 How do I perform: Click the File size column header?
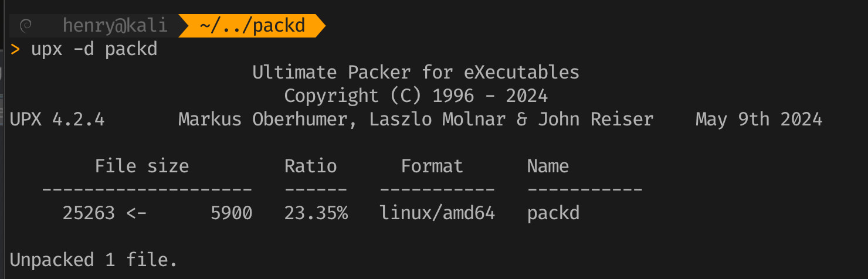pos(142,166)
